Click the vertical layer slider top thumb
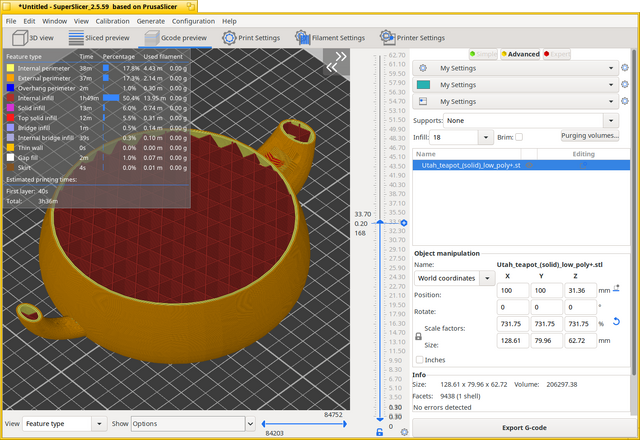This screenshot has height=440, width=640. [380, 222]
